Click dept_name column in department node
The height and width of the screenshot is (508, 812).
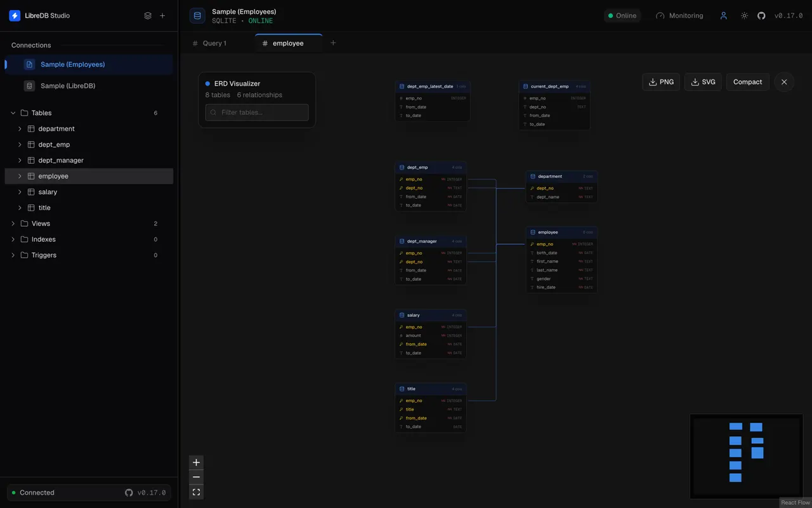[x=561, y=197]
